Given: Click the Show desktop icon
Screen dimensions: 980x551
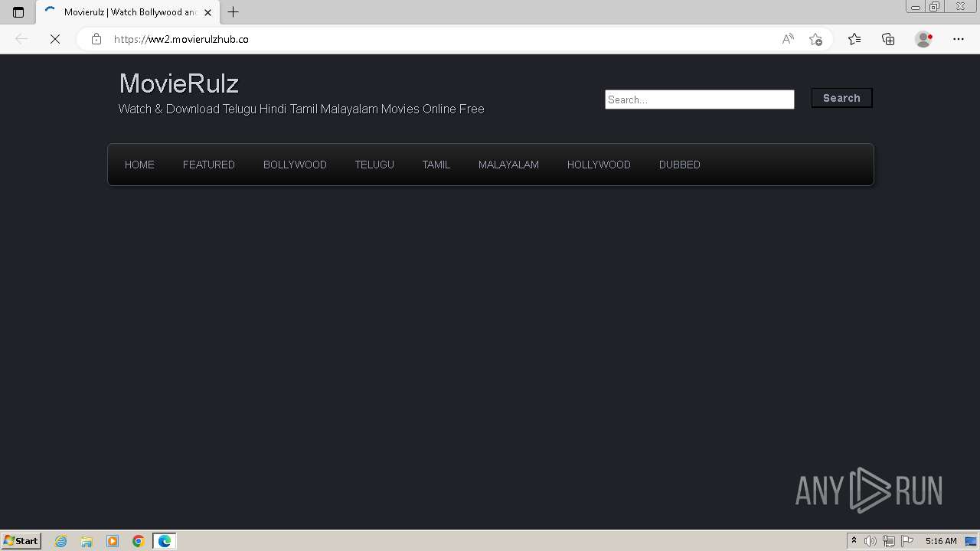Looking at the screenshot, I should [971, 541].
